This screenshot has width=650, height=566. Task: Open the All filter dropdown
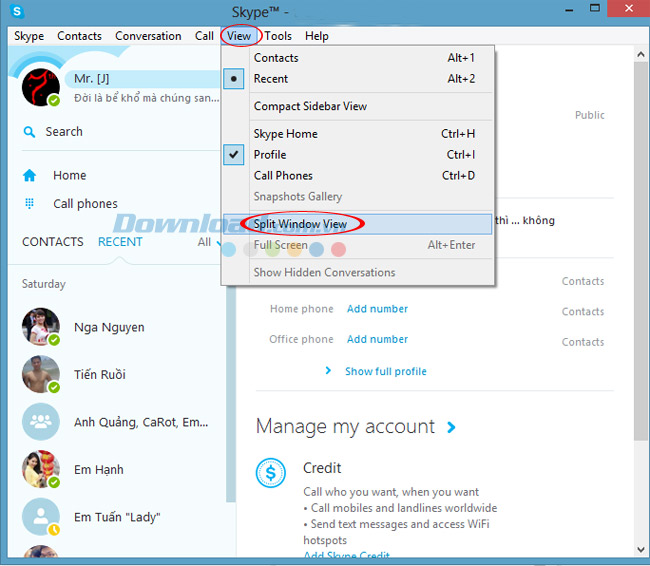[x=209, y=242]
